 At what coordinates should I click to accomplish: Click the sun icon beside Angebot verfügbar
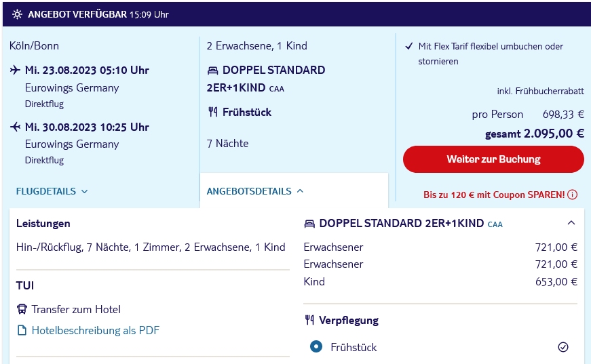(x=17, y=14)
